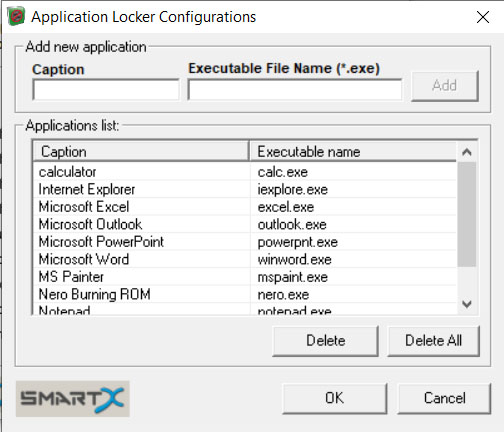Viewport: 504px width, 432px height.
Task: Click the Add button
Action: pyautogui.click(x=445, y=86)
